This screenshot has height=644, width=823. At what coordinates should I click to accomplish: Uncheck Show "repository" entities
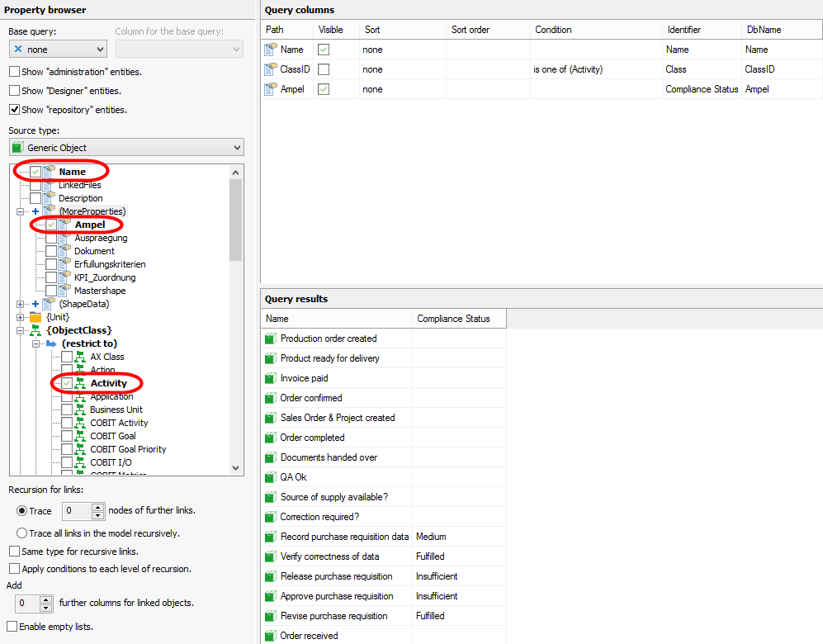pos(15,110)
